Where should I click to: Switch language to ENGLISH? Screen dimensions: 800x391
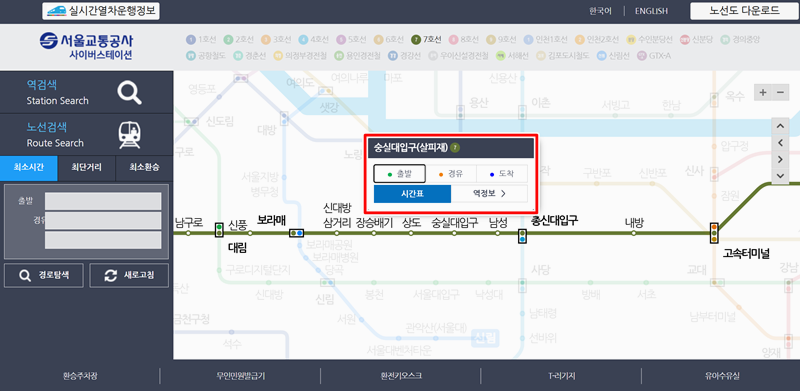tap(651, 11)
